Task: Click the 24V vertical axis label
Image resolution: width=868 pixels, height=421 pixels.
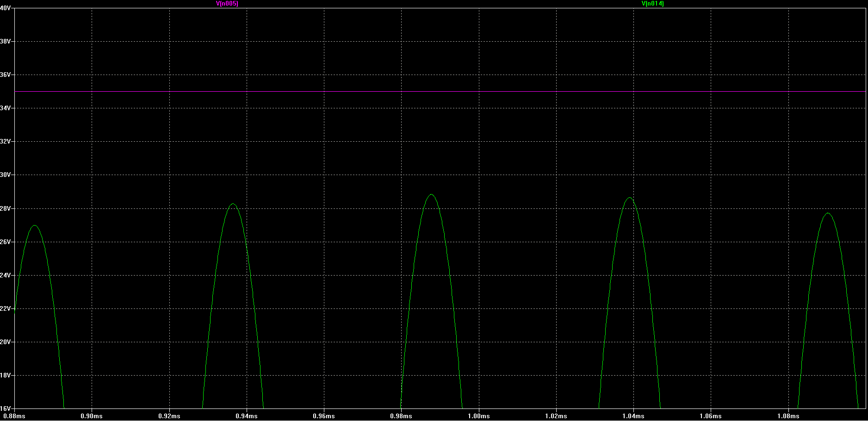Action: pyautogui.click(x=5, y=275)
